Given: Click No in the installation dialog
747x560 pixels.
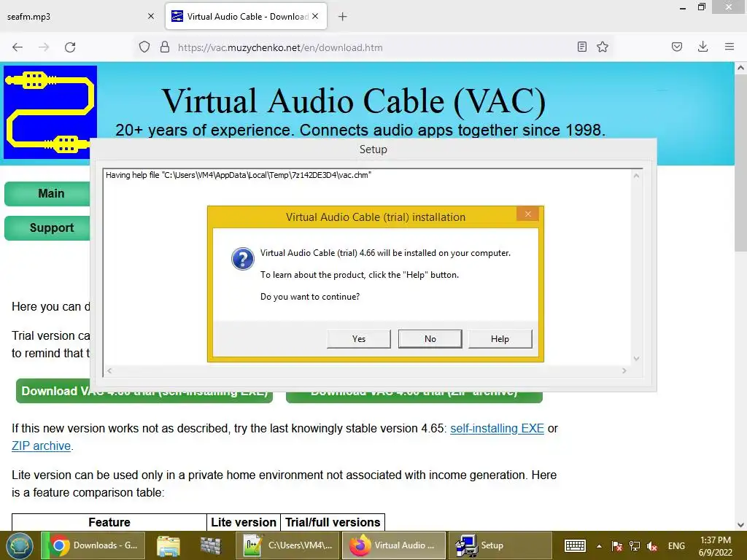Looking at the screenshot, I should pos(430,338).
